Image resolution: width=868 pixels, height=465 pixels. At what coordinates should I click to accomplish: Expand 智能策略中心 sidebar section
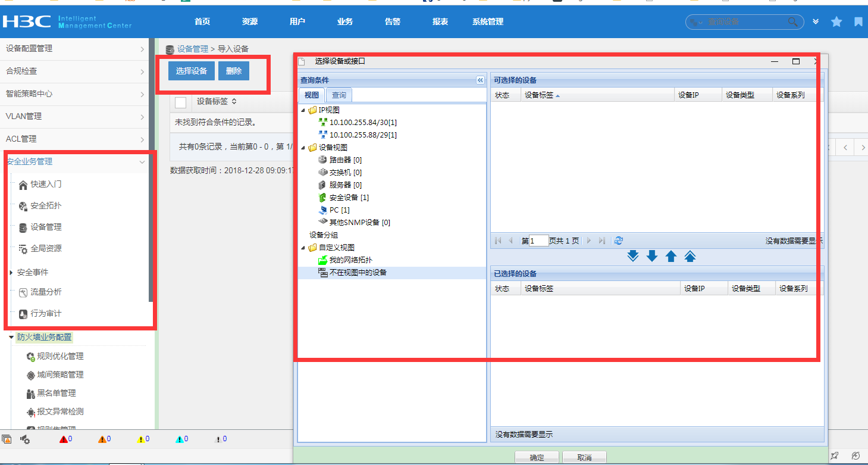click(74, 93)
